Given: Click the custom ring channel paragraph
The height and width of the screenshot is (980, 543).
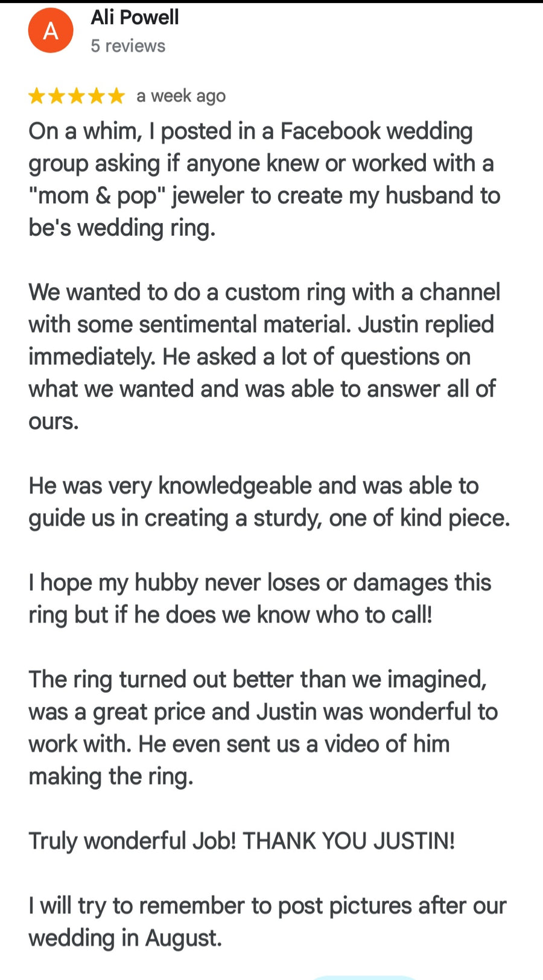Looking at the screenshot, I should [x=264, y=356].
